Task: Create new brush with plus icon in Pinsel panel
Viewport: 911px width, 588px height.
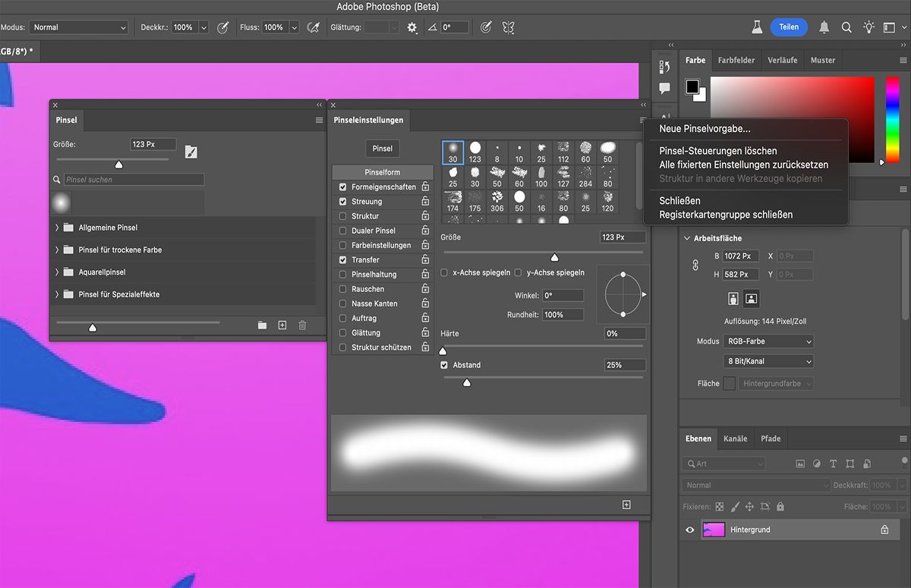Action: click(282, 325)
